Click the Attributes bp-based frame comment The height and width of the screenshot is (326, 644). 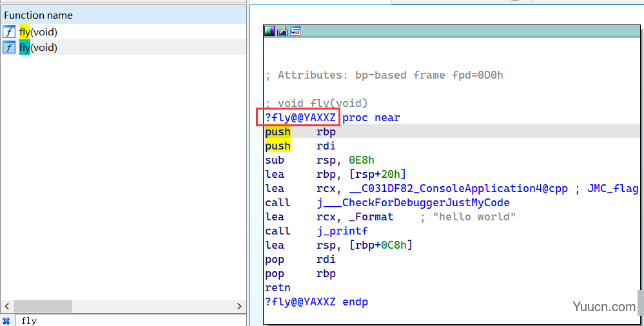[x=384, y=75]
